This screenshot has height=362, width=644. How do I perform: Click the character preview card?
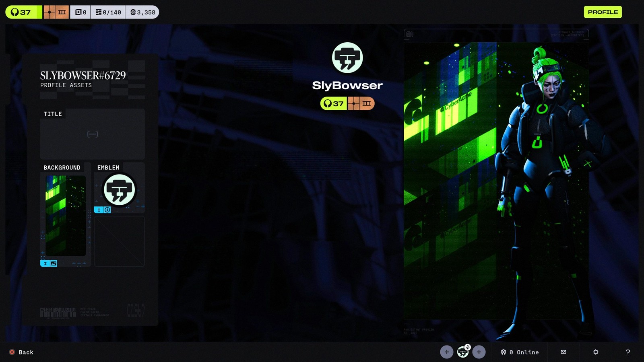[x=496, y=181]
